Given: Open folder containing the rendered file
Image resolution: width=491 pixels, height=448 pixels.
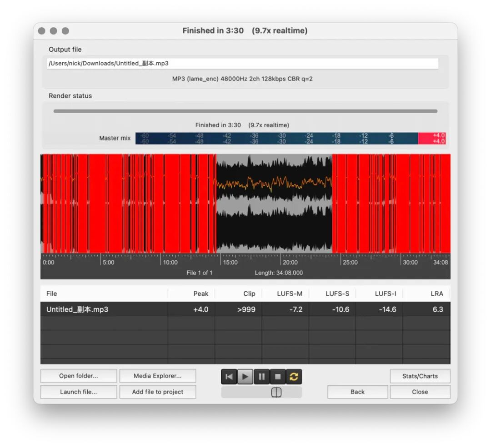Looking at the screenshot, I should (x=79, y=376).
